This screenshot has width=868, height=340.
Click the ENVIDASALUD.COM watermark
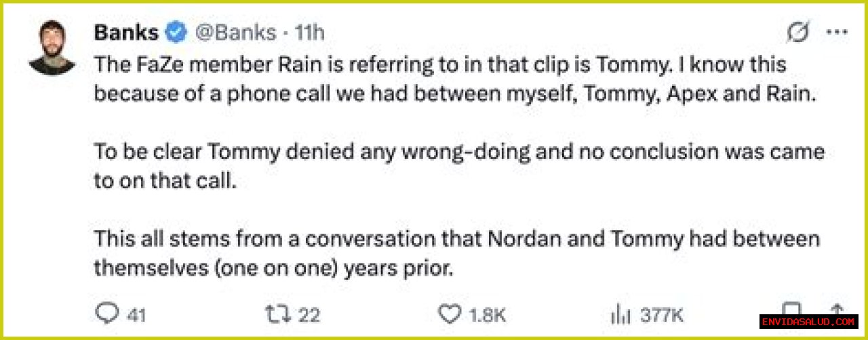[808, 322]
